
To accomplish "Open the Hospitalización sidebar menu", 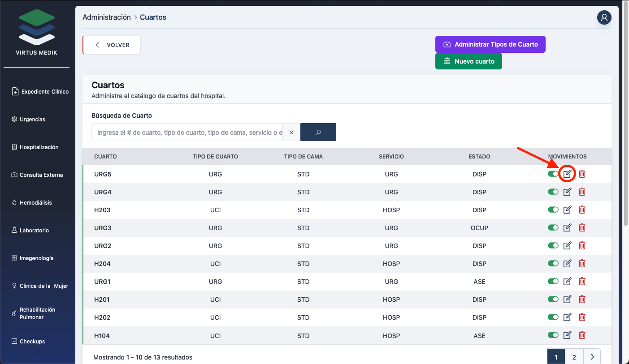I will (x=39, y=147).
